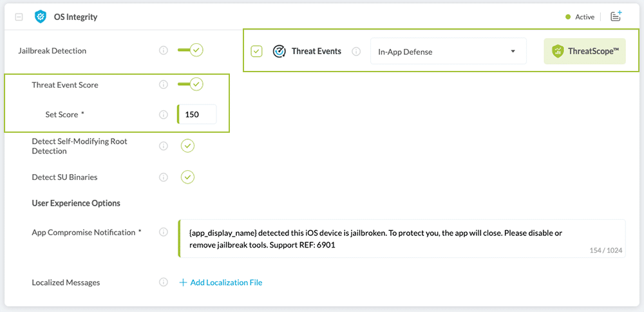This screenshot has height=312, width=644.
Task: Toggle the Jailbreak Detection switch
Action: [x=191, y=50]
